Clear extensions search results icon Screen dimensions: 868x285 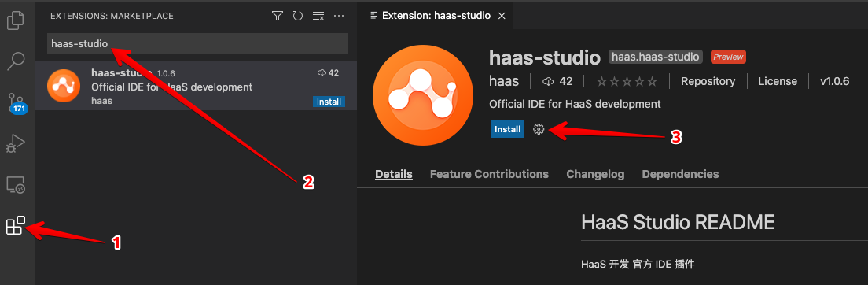point(318,16)
